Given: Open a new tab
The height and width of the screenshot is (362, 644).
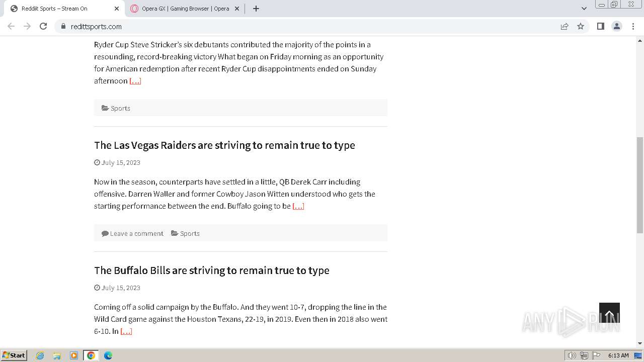Looking at the screenshot, I should click(256, 9).
